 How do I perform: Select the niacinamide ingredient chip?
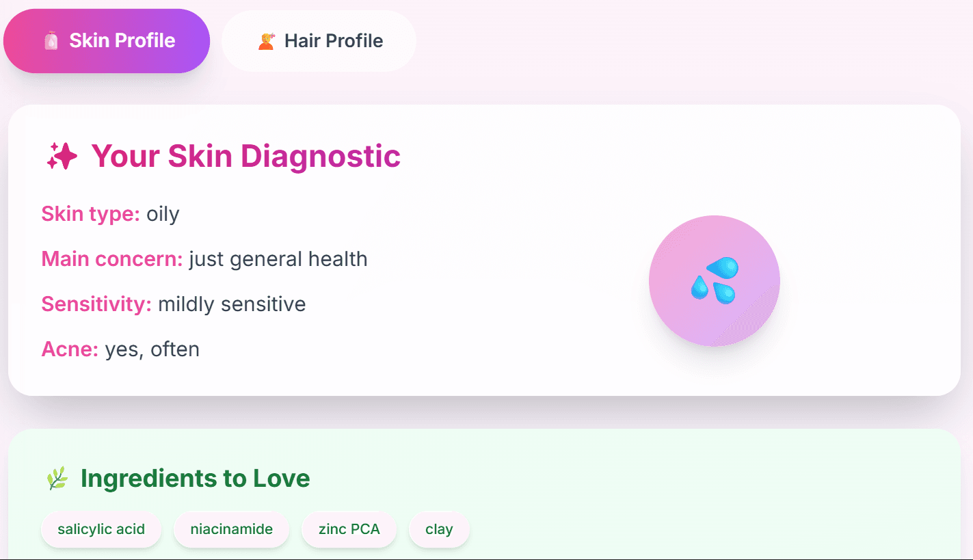tap(231, 529)
